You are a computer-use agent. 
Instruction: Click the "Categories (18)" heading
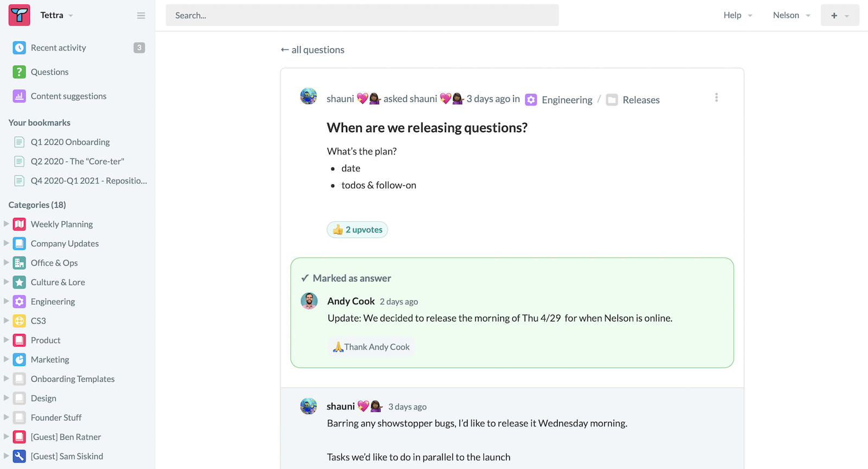tap(37, 205)
